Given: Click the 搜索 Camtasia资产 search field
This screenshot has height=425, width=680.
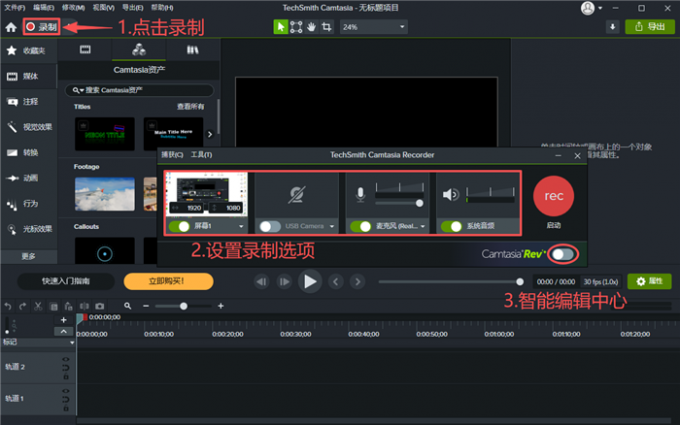Looking at the screenshot, I should pos(139,90).
